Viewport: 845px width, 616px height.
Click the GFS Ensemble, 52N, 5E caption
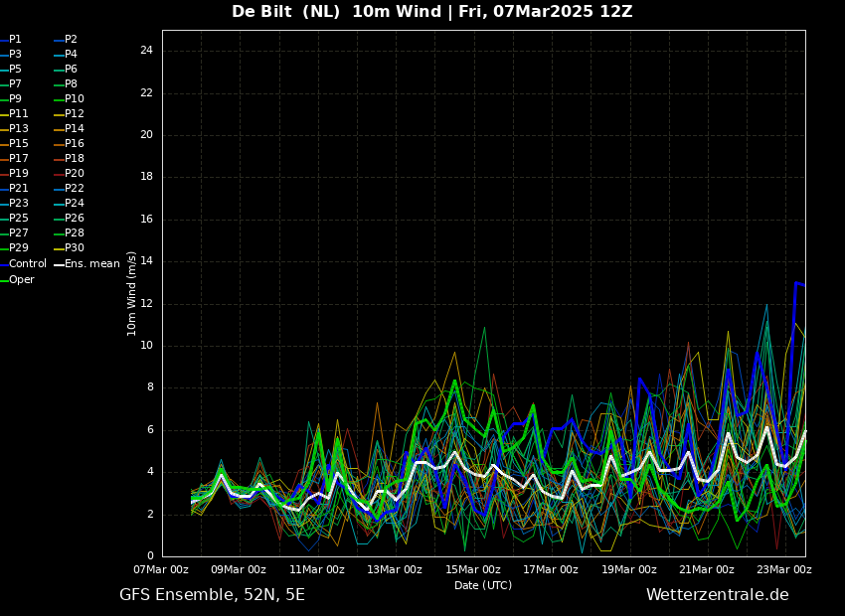pos(212,595)
